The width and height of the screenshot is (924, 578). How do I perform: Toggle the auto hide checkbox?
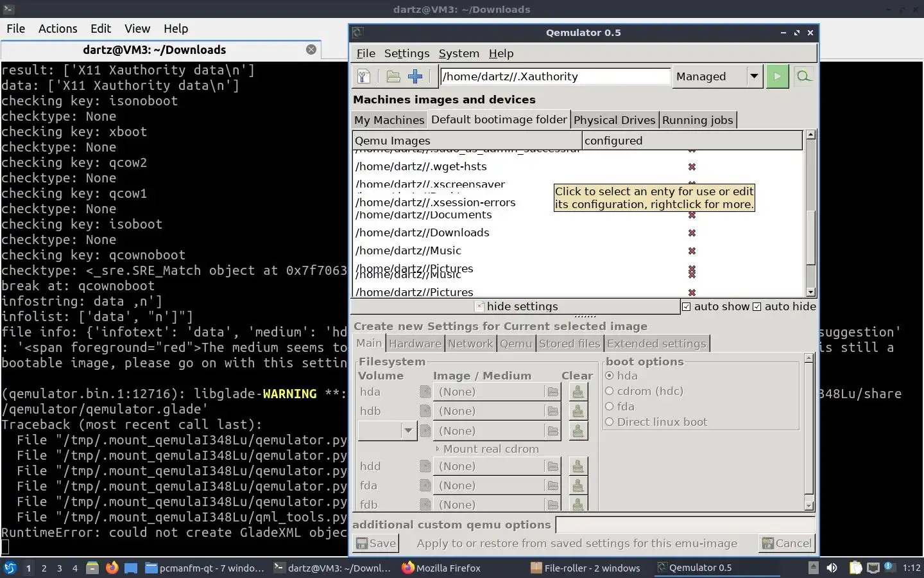click(x=757, y=307)
